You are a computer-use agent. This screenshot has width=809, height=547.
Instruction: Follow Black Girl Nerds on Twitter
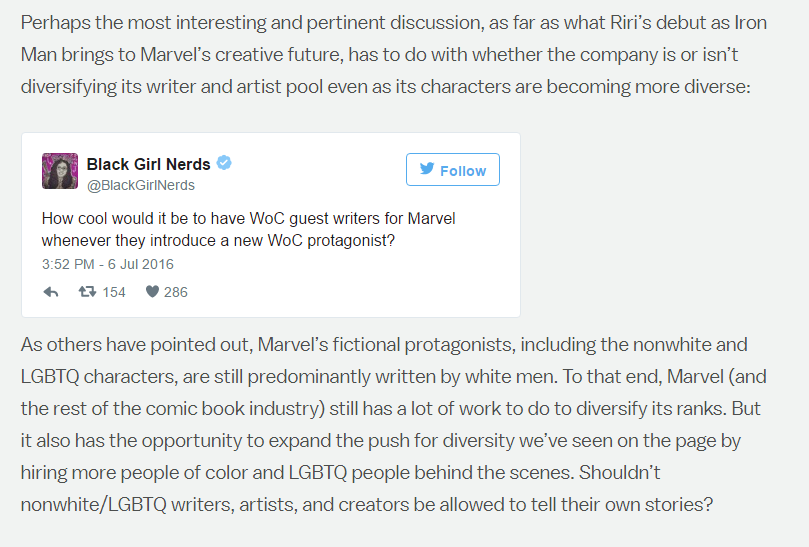click(x=452, y=169)
